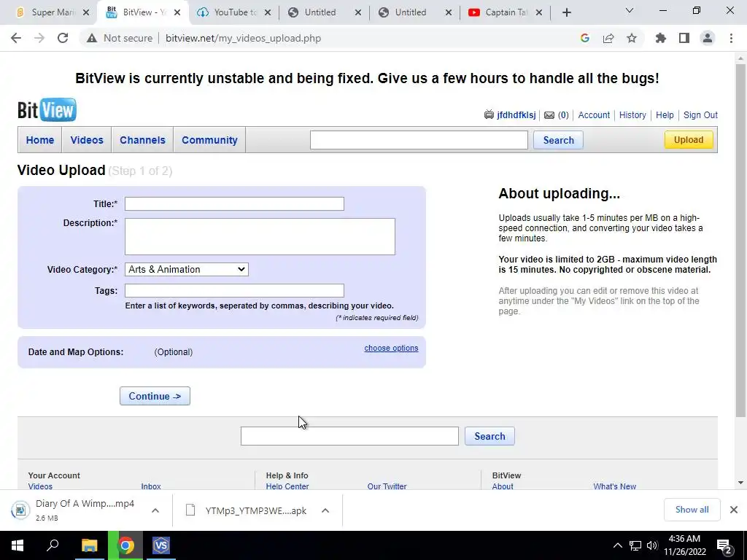This screenshot has width=747, height=560.
Task: Open the Chrome profile avatar
Action: (708, 38)
